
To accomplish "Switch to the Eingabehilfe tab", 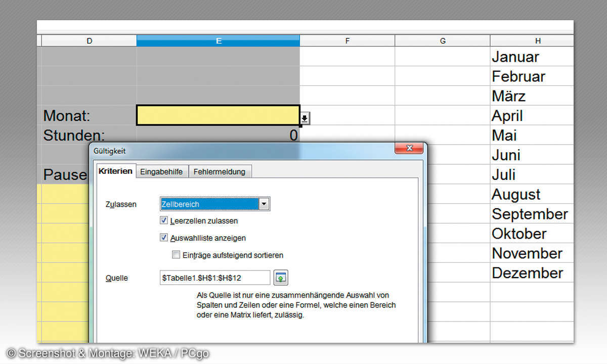I will coord(161,171).
